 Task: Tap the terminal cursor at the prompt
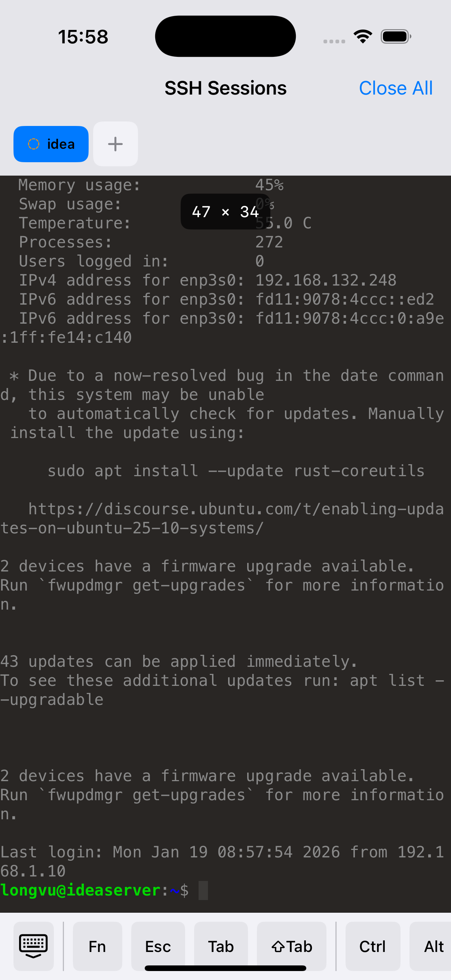(x=203, y=891)
